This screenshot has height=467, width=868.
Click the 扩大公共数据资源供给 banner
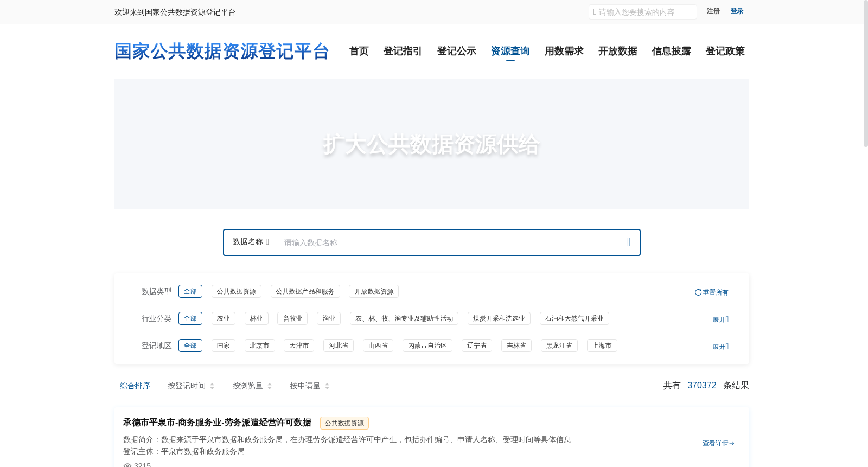(432, 144)
